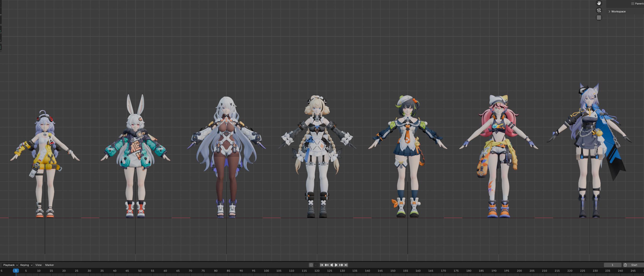The height and width of the screenshot is (276, 644).
Task: Jump to the timeline start frame
Action: 322,265
